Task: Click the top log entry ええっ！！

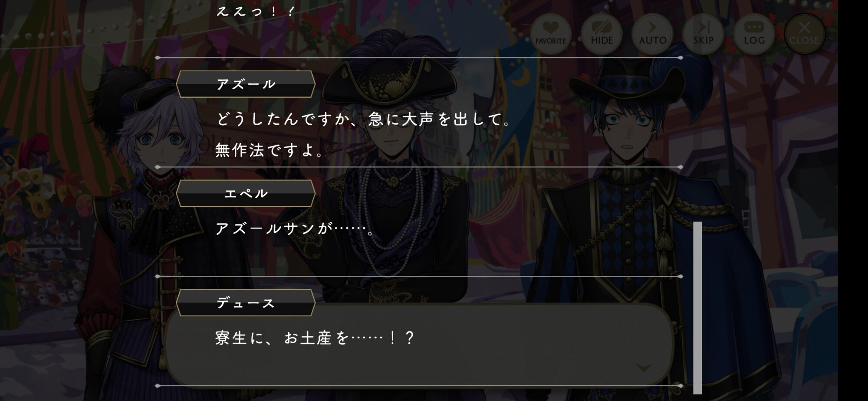Action: tap(256, 10)
